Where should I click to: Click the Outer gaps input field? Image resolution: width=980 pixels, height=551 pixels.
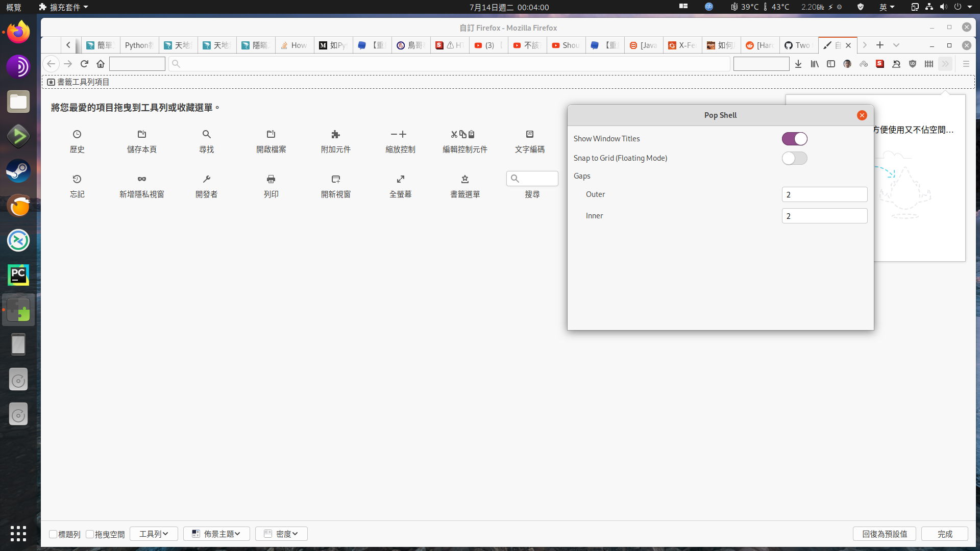point(824,194)
